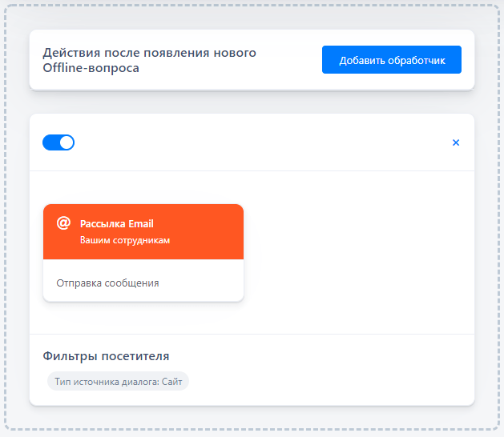This screenshot has height=437, width=504.
Task: Click the Offline-вопроса heading line
Action: tap(91, 68)
